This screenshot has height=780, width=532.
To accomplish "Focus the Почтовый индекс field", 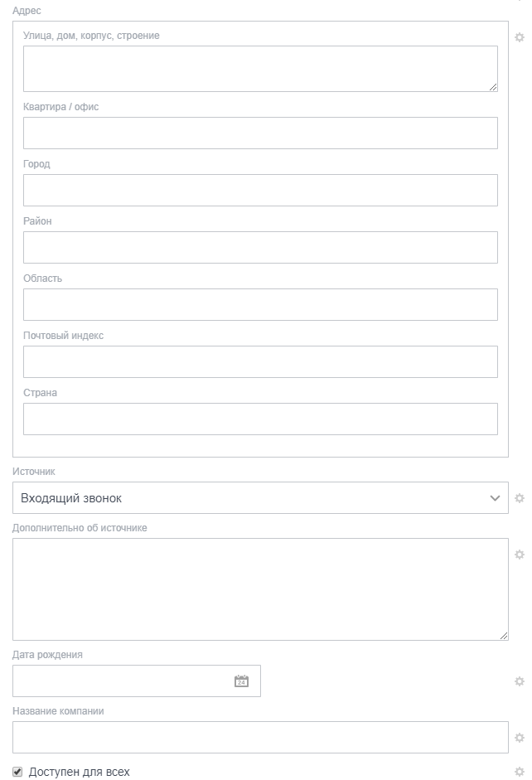I will click(x=260, y=361).
